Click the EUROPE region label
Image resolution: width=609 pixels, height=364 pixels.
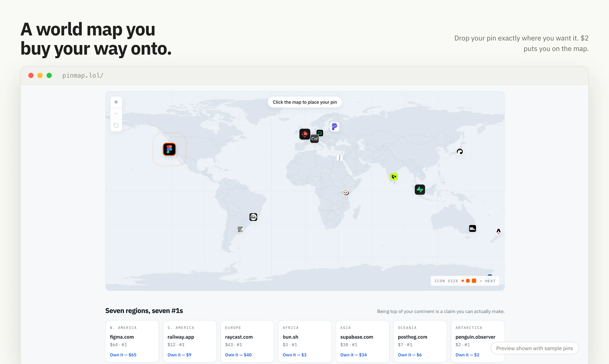coord(233,328)
